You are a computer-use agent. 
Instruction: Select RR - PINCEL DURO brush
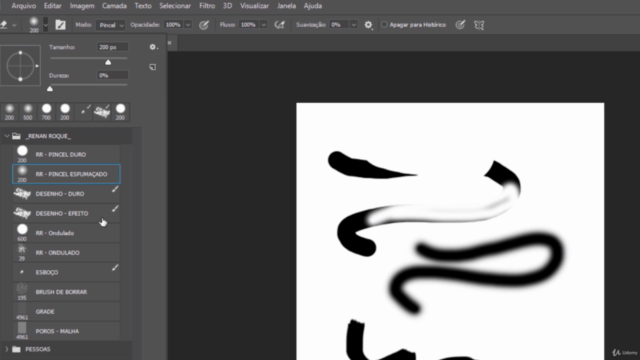[66, 155]
